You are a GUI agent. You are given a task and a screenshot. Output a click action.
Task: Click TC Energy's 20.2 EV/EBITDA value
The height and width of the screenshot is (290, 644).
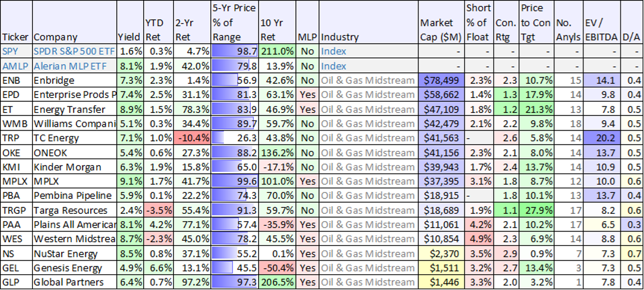click(x=601, y=138)
